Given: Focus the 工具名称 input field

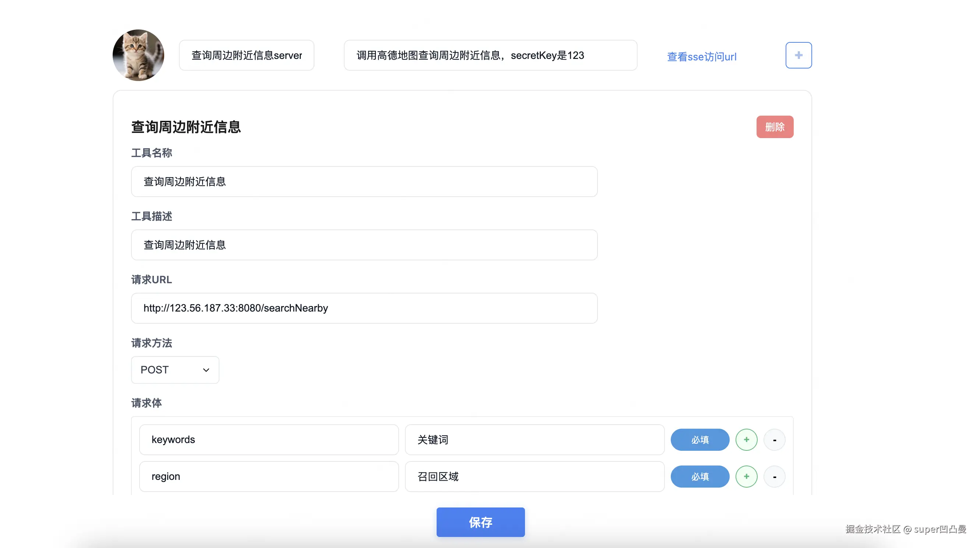Looking at the screenshot, I should tap(364, 182).
